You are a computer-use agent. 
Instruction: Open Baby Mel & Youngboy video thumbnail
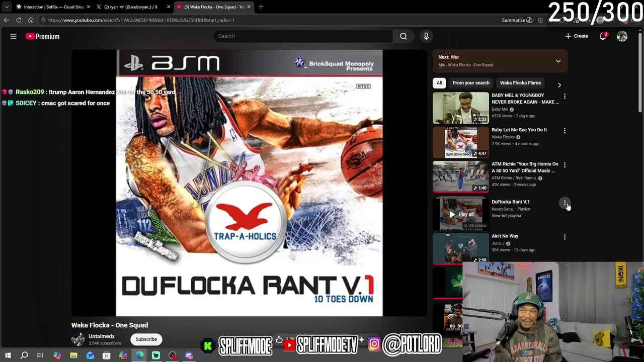click(460, 108)
